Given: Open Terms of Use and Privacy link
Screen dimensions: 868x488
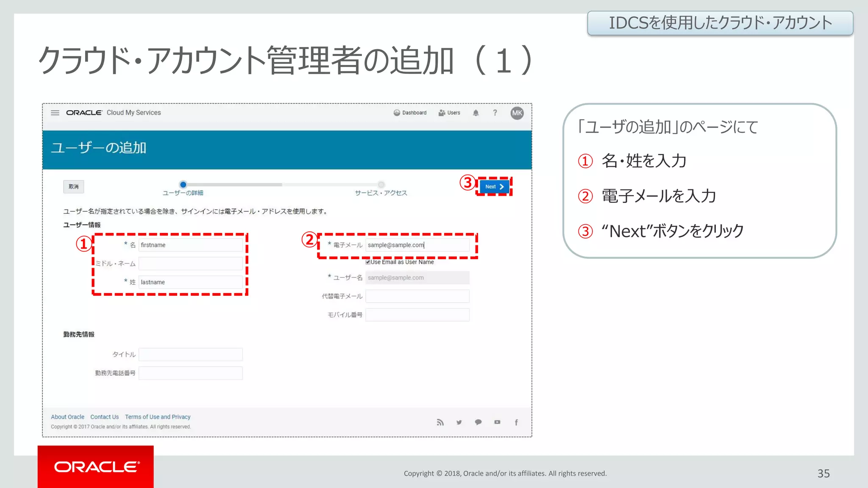Looking at the screenshot, I should [x=158, y=417].
